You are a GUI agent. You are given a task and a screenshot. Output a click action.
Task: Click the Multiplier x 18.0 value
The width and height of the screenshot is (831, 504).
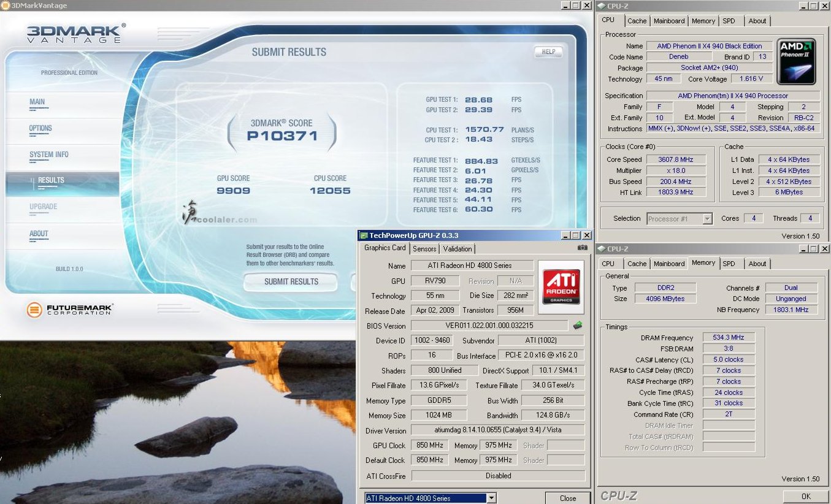(x=676, y=170)
